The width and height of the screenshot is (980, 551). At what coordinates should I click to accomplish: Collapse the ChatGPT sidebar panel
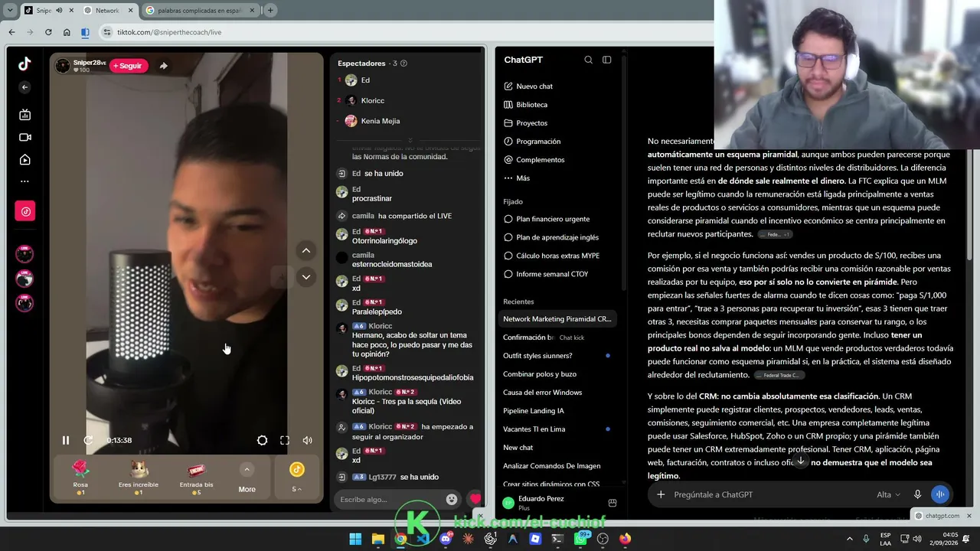tap(607, 60)
